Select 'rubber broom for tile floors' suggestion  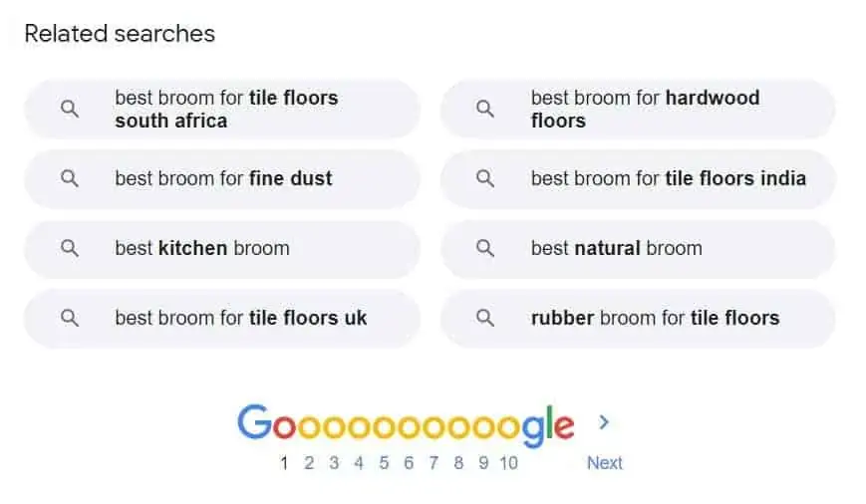click(x=655, y=319)
